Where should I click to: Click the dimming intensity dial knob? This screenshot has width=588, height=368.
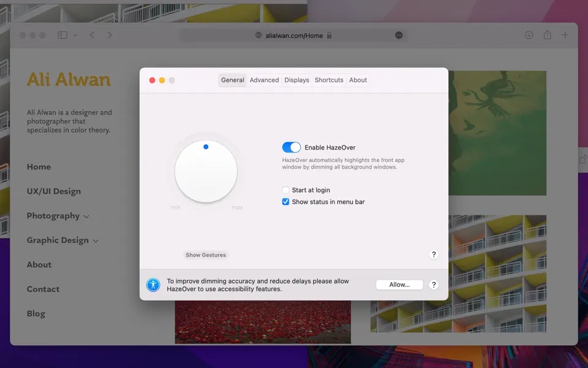pos(206,171)
